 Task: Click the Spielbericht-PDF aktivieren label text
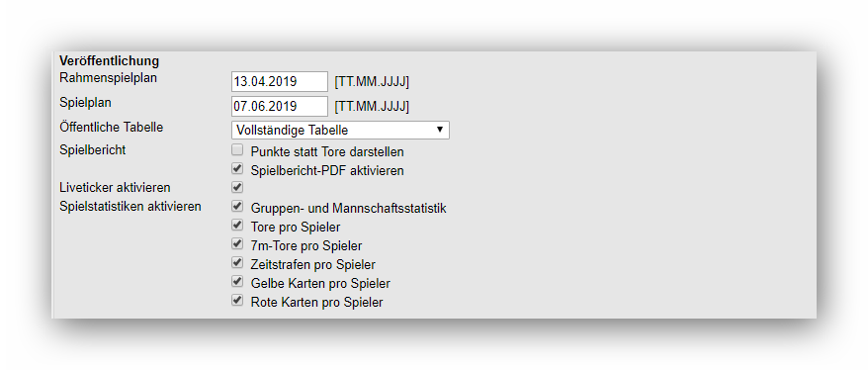tap(327, 170)
